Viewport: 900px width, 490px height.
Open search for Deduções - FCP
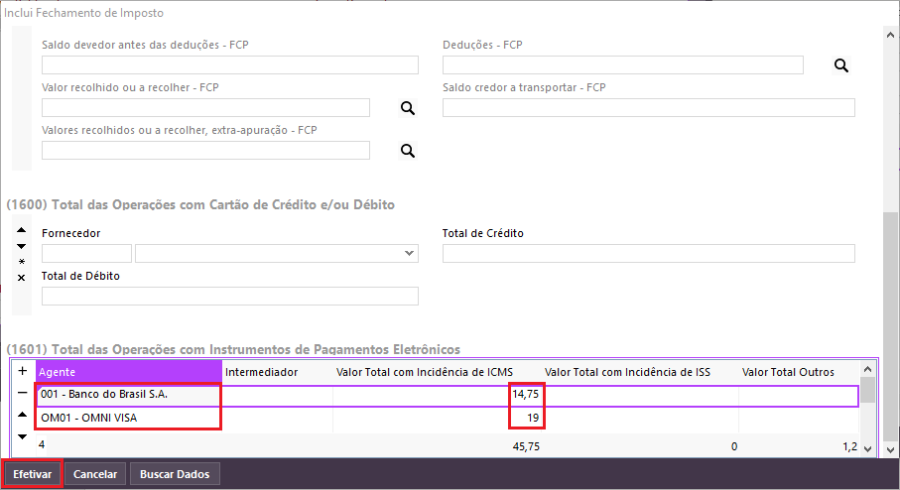tap(841, 65)
